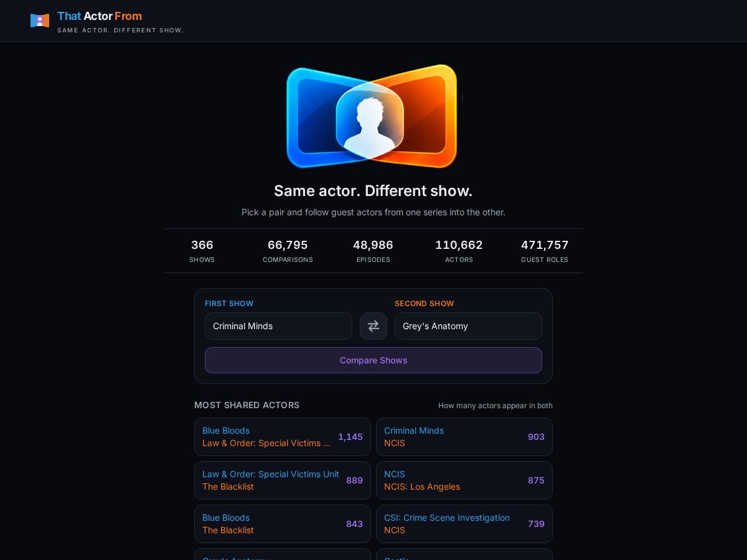This screenshot has width=747, height=560.
Task: Open CSI and NCIS pair card
Action: click(464, 524)
